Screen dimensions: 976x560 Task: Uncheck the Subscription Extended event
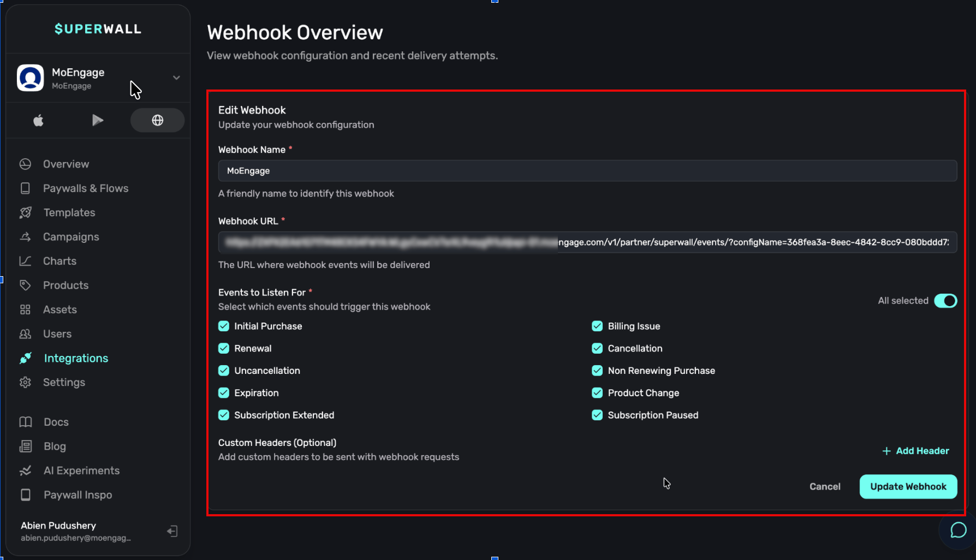[224, 415]
